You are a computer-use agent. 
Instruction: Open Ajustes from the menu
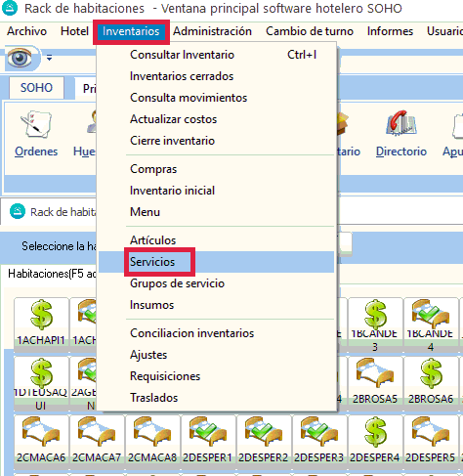[x=216, y=355]
